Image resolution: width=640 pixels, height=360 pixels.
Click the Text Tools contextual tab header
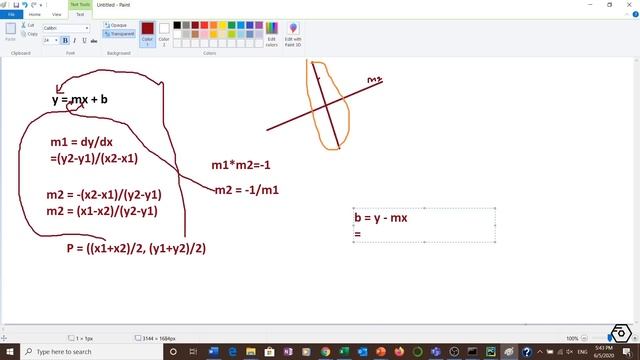[x=80, y=4]
